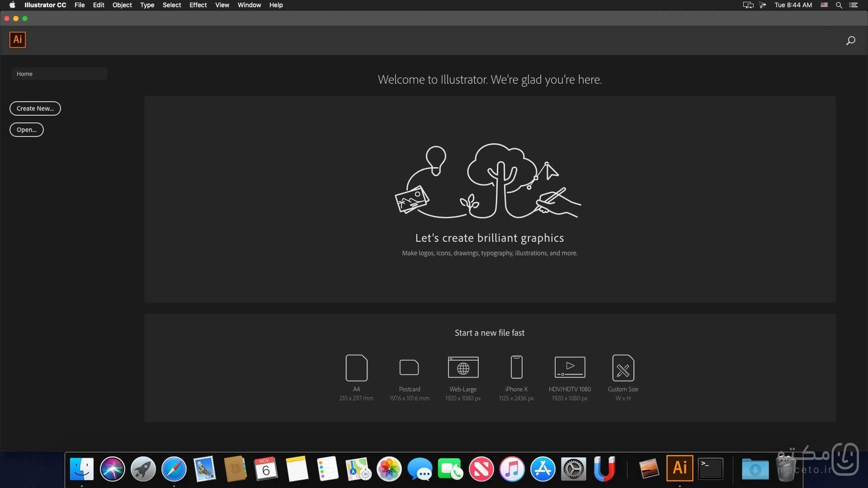Click the "Make logos, icons, drawings" description text

click(x=490, y=253)
